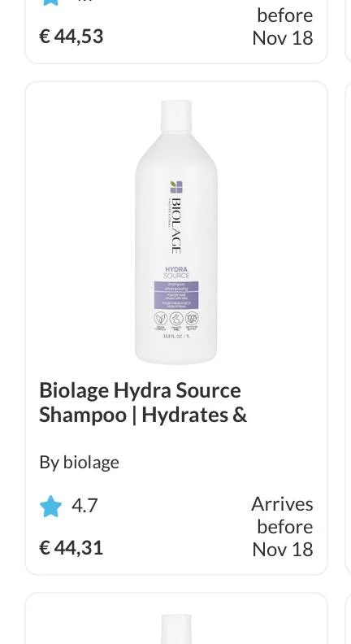This screenshot has width=351, height=644.
Task: Click the 33.8 FL OZ volume text on the bottle
Action: point(176,337)
